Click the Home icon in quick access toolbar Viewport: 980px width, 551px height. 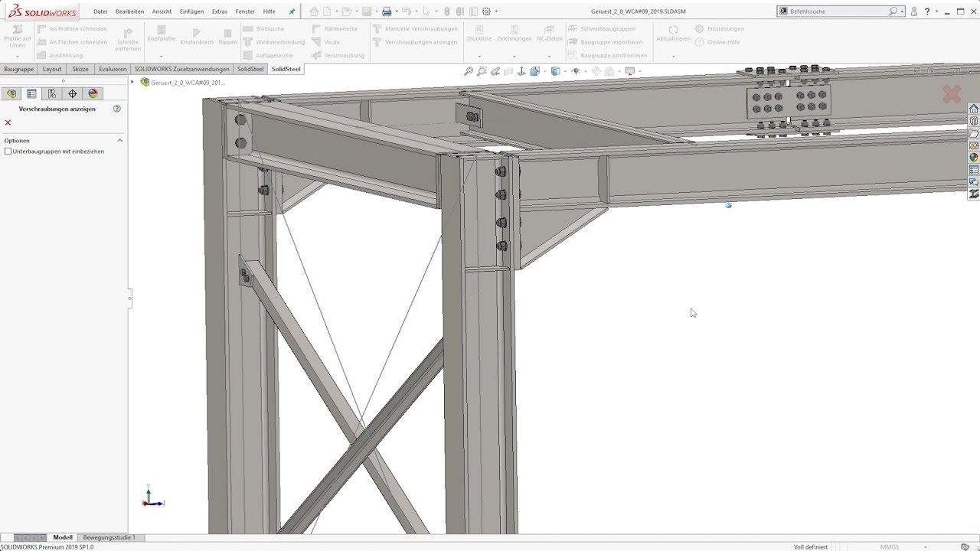pos(315,11)
